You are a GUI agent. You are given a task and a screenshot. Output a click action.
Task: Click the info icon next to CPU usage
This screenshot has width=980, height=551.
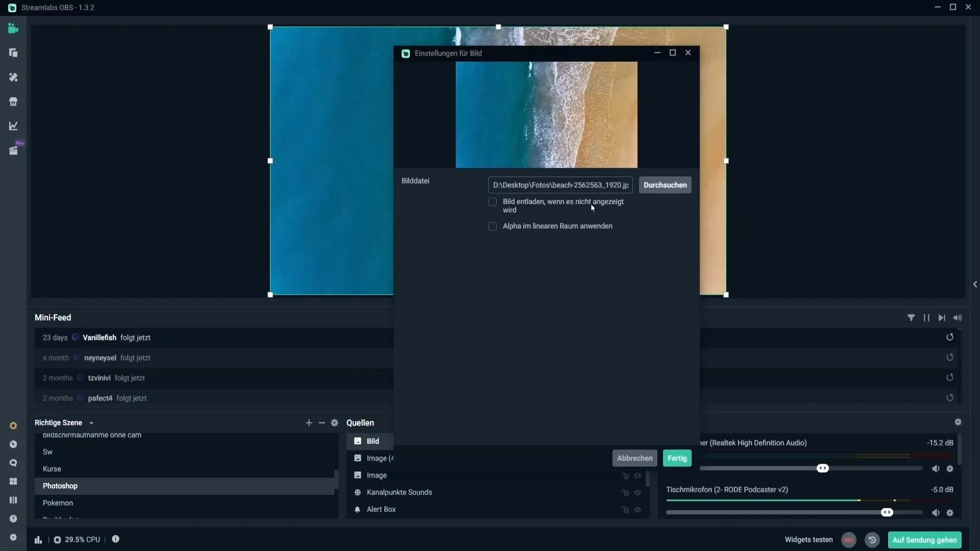pyautogui.click(x=116, y=539)
